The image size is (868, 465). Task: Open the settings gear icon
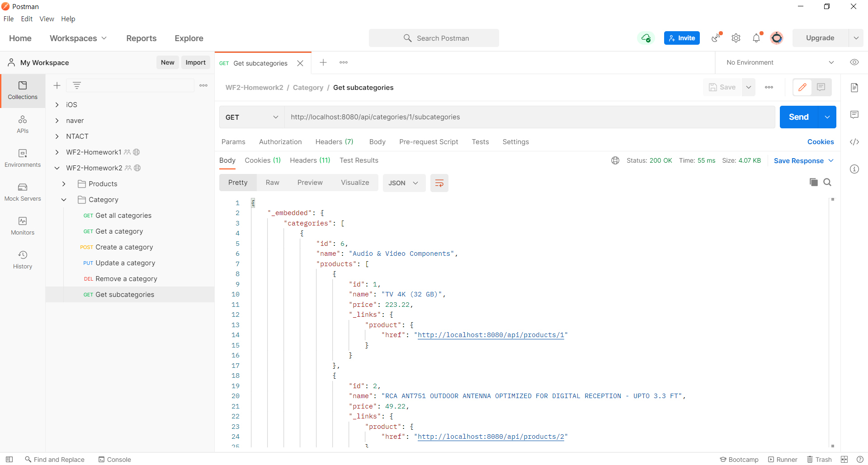click(x=736, y=38)
